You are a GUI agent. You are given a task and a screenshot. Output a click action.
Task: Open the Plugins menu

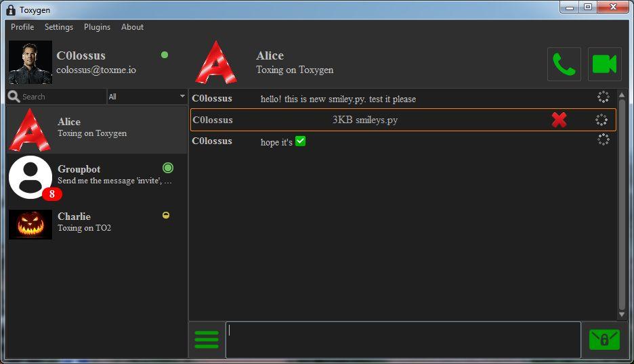(x=97, y=27)
